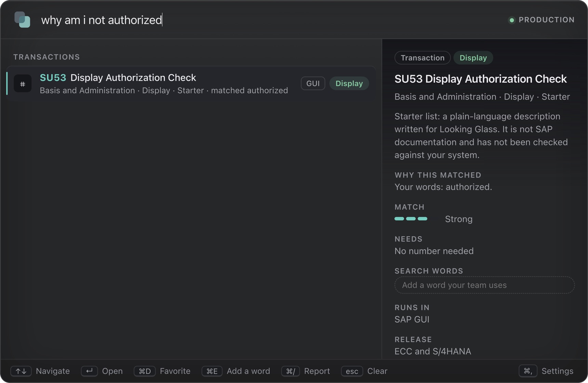Click the PRODUCTION environment label
588x383 pixels.
(x=547, y=20)
